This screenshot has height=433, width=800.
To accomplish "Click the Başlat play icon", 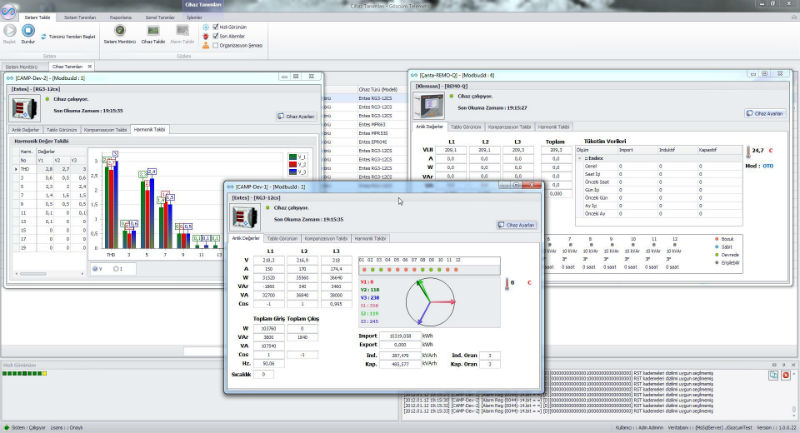I will coord(10,31).
